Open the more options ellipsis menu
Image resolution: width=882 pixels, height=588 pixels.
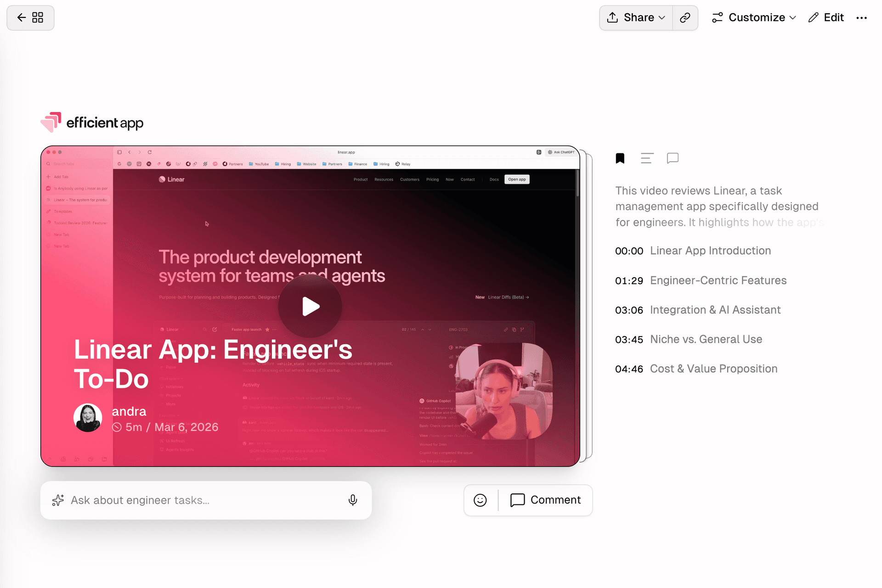coord(862,18)
